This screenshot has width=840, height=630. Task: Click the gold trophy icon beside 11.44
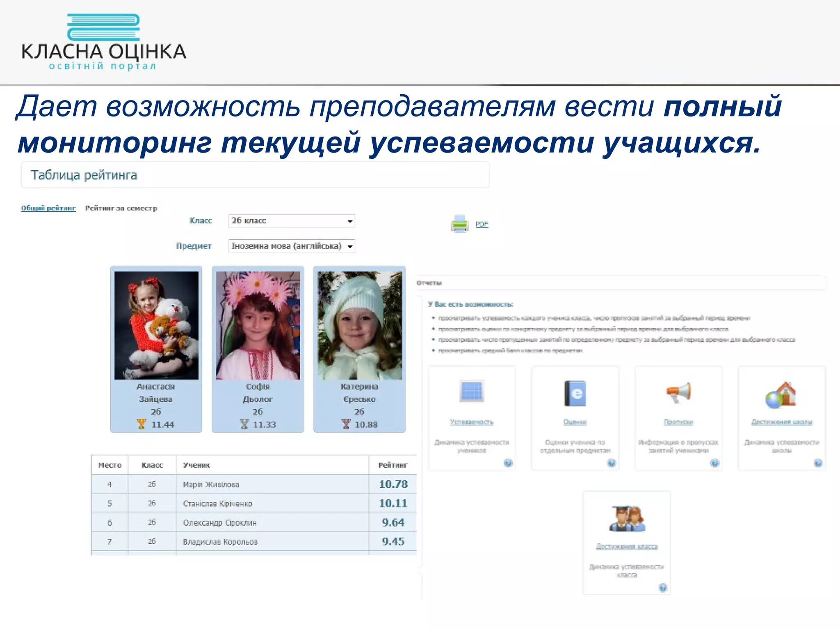point(142,424)
